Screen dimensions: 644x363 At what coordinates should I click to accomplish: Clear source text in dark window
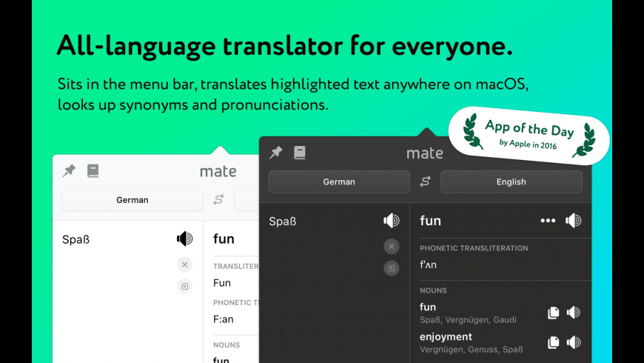[392, 246]
